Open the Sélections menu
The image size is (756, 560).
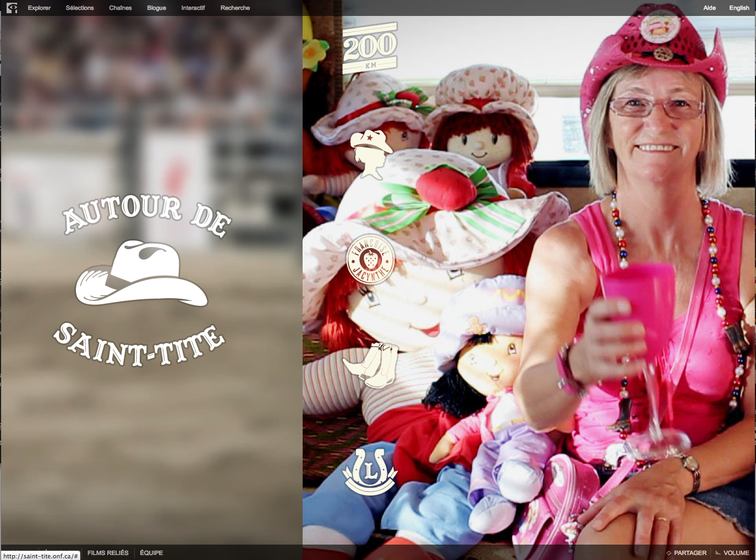tap(80, 8)
